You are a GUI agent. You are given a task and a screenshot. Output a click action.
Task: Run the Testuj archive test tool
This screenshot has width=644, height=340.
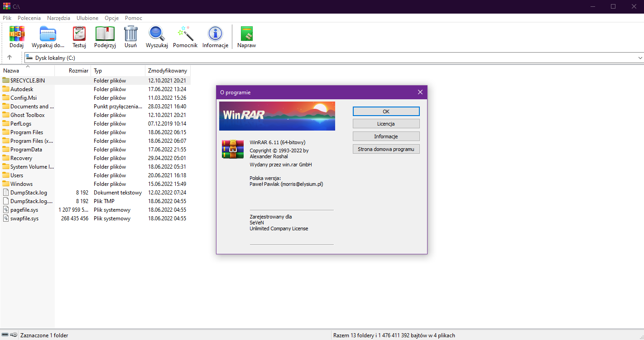tap(79, 34)
